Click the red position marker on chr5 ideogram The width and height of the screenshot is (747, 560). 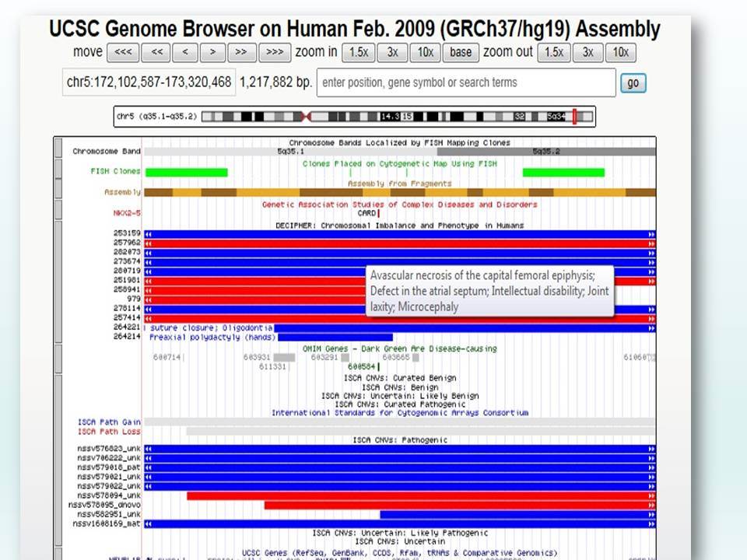(574, 117)
